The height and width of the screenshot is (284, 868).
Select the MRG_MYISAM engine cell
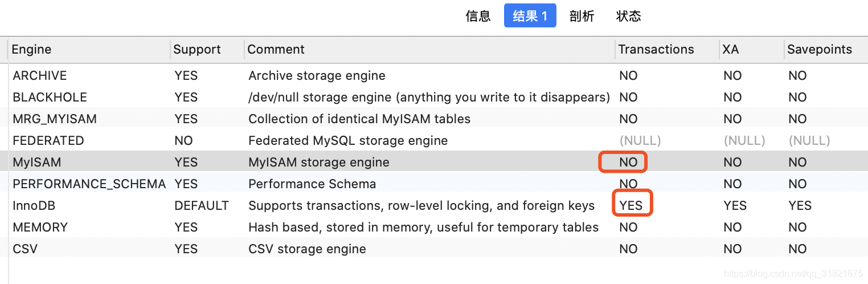coord(55,119)
